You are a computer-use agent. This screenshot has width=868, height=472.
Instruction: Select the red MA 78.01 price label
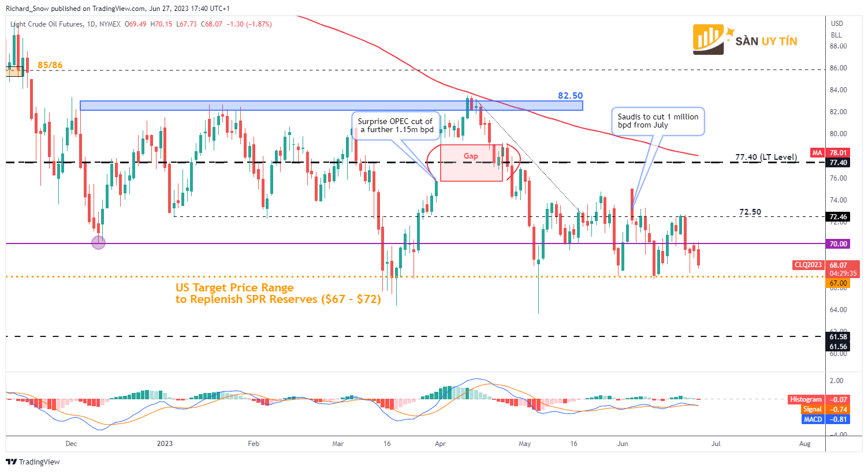click(830, 153)
